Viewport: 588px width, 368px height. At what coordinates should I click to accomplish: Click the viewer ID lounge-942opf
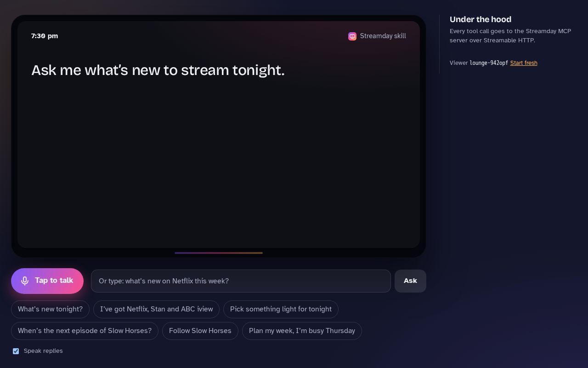point(489,63)
